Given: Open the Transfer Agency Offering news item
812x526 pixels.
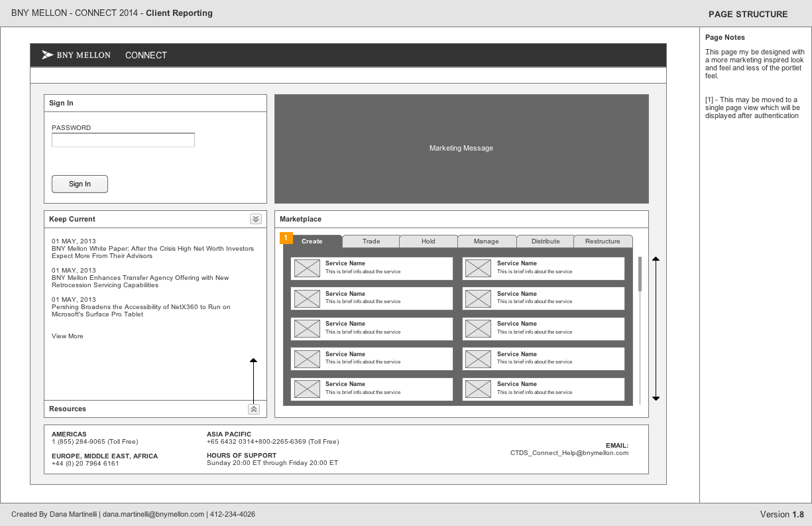Looking at the screenshot, I should coord(141,281).
